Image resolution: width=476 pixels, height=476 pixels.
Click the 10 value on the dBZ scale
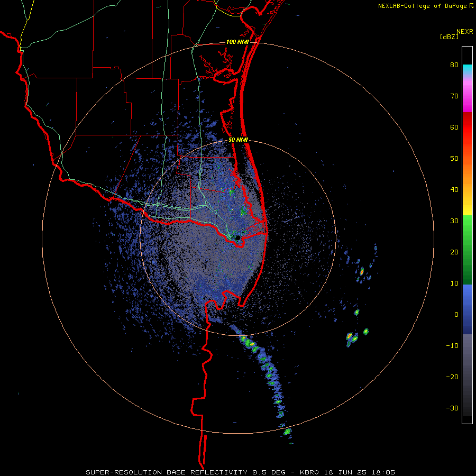[454, 283]
